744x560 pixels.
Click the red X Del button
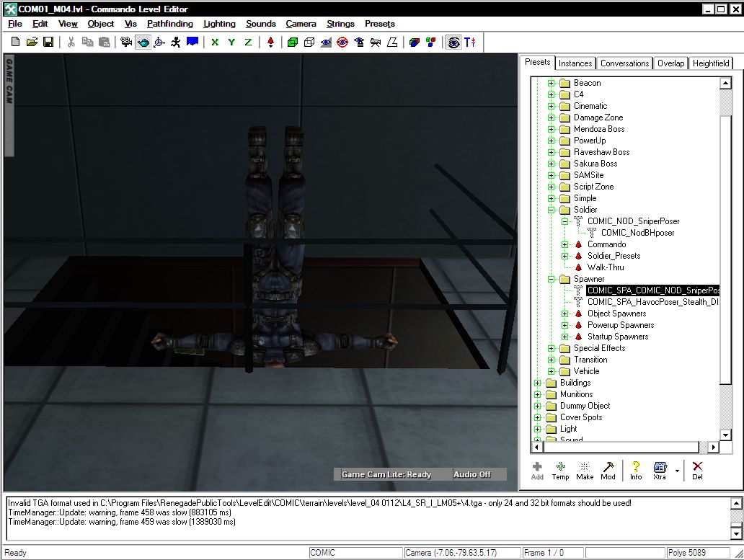click(x=697, y=470)
